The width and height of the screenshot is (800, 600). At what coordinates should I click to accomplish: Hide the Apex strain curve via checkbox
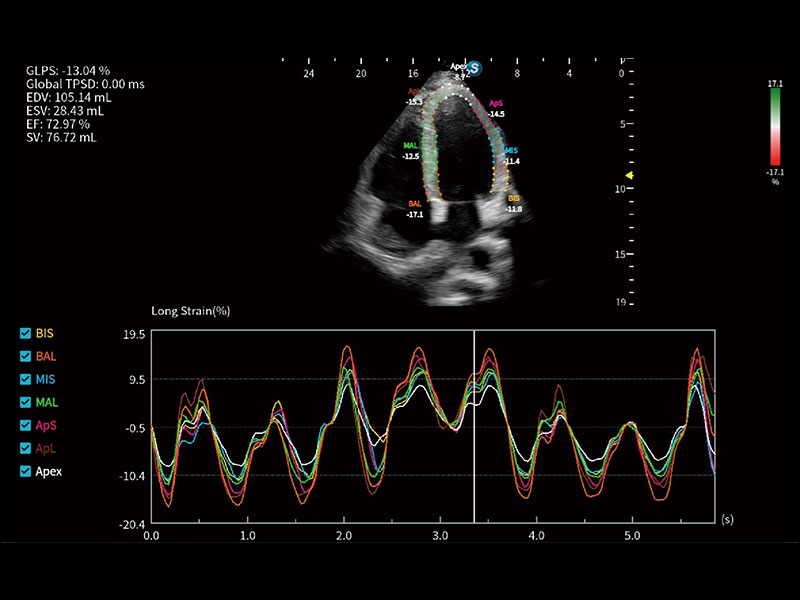tap(25, 471)
